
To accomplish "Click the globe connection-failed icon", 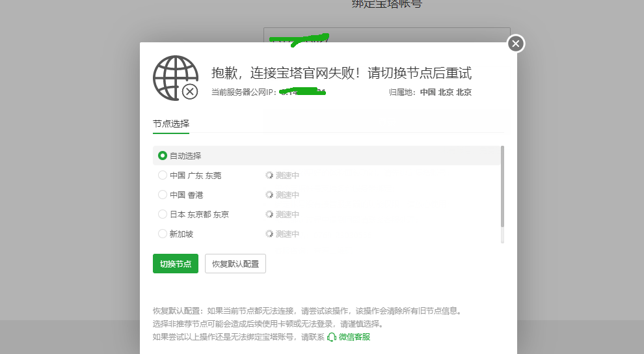I will tap(176, 78).
